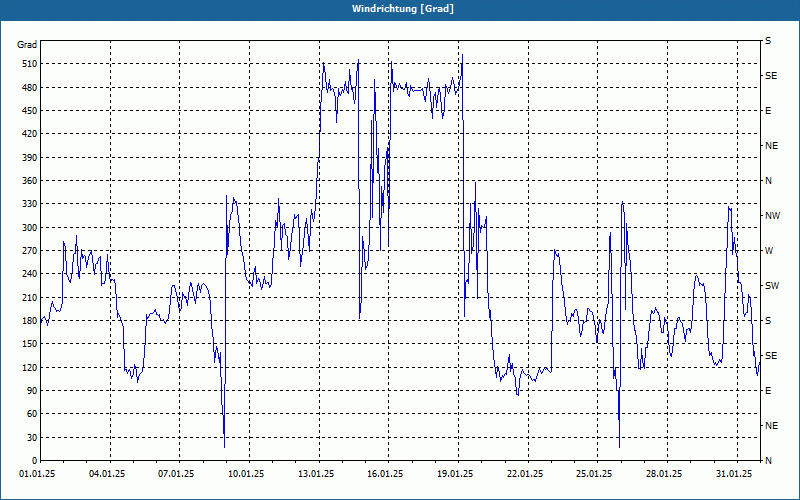Select the 300 degree axis label
Viewport: 800px width, 500px height.
coord(30,228)
